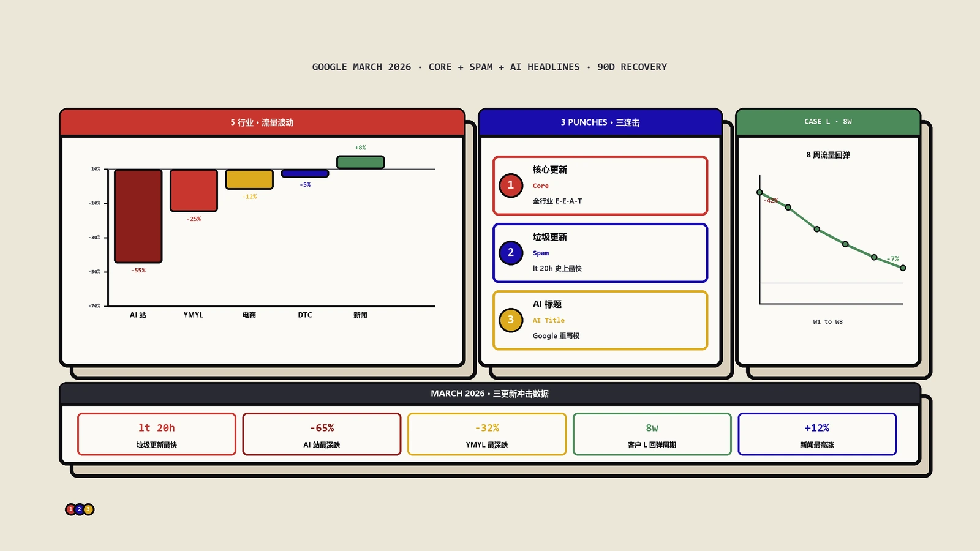Select the yellow 电商 bar

[249, 179]
